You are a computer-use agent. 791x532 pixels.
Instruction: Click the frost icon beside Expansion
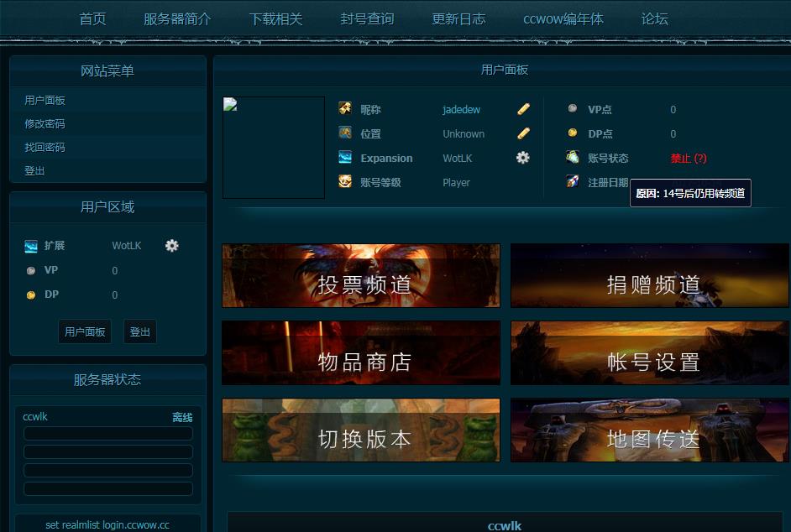coord(344,158)
